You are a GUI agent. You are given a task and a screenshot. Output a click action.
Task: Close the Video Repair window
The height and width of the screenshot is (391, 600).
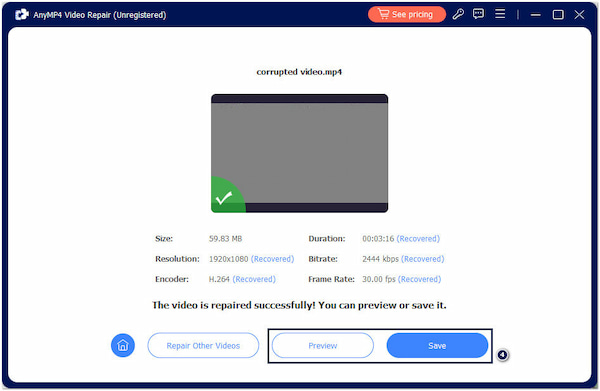coord(579,15)
